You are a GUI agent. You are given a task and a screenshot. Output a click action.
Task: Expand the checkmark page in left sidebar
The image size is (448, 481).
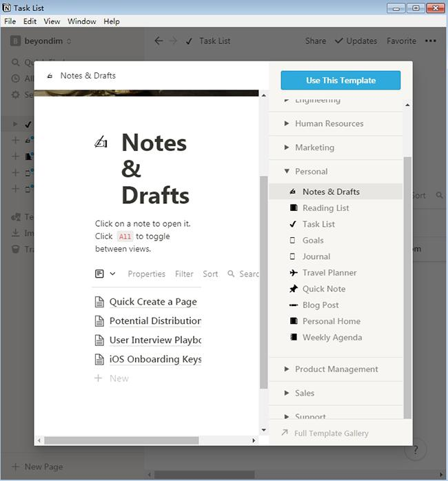coord(14,124)
